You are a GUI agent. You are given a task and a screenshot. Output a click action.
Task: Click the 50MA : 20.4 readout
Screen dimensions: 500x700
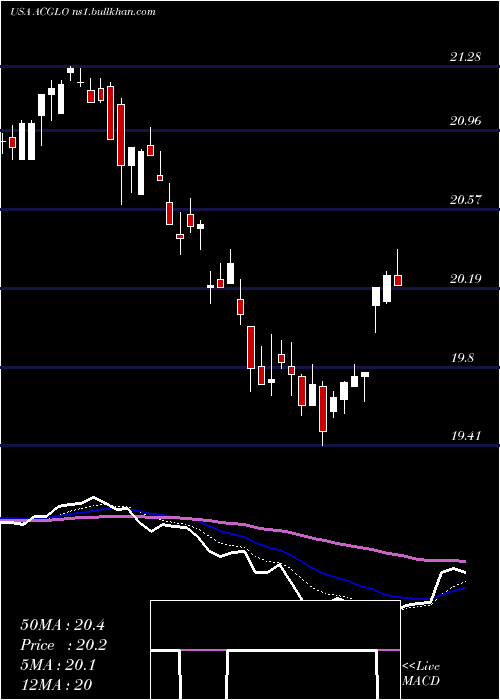pyautogui.click(x=62, y=625)
